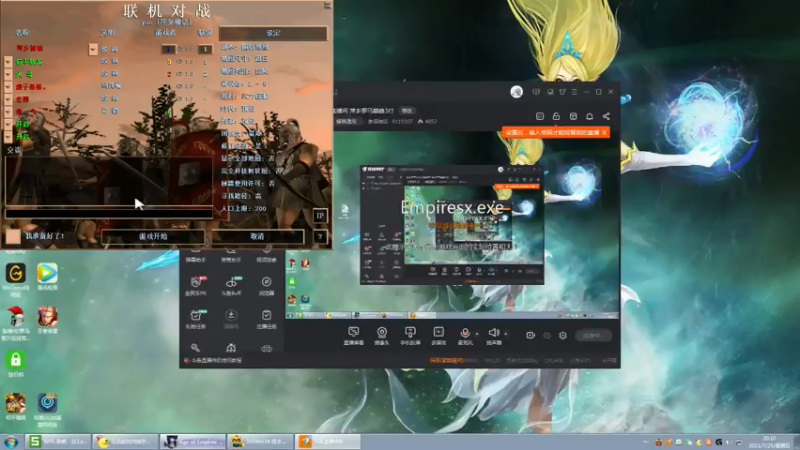Open the 全民乐PK tool icon
The height and width of the screenshot is (450, 800).
pyautogui.click(x=196, y=286)
